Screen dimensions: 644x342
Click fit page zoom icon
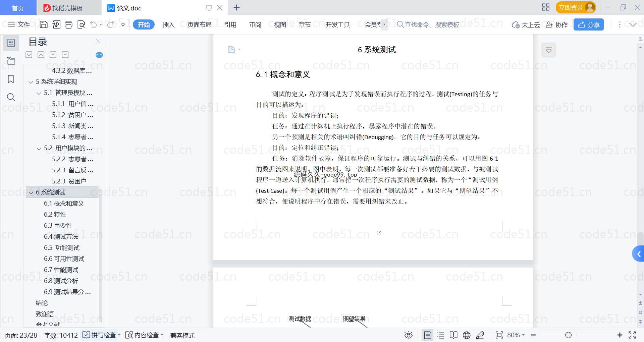point(499,335)
